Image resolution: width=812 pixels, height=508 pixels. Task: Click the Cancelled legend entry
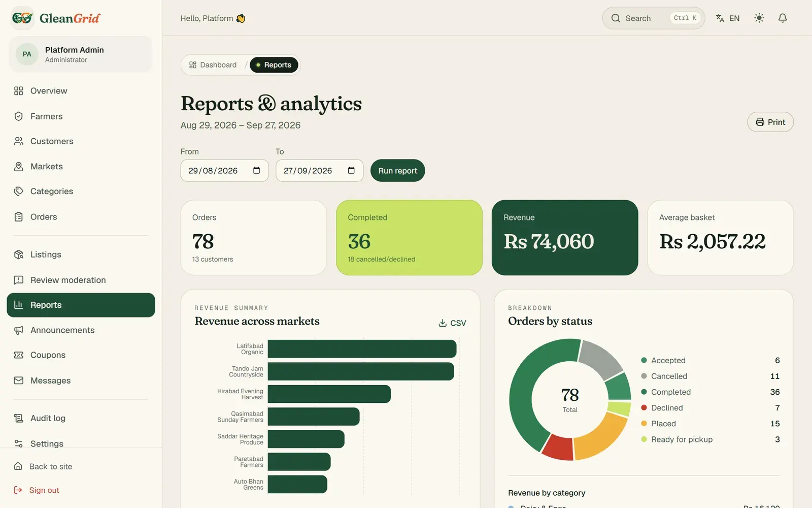click(710, 376)
